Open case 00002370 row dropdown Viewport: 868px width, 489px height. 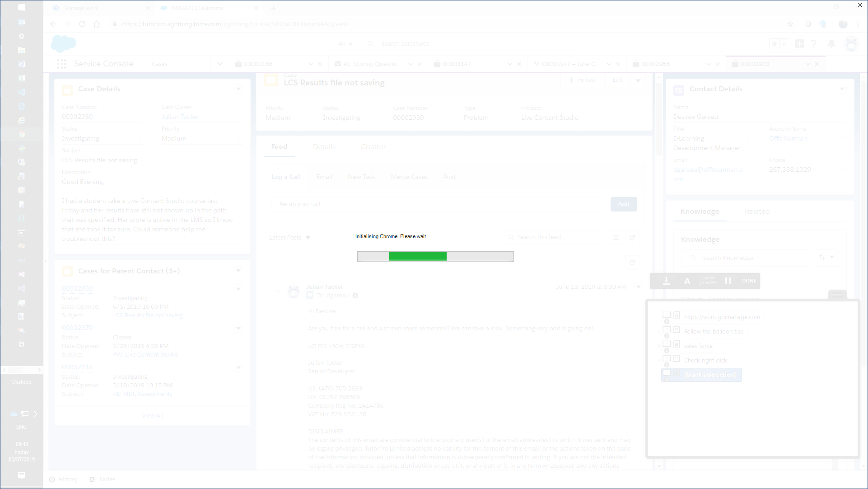click(238, 329)
